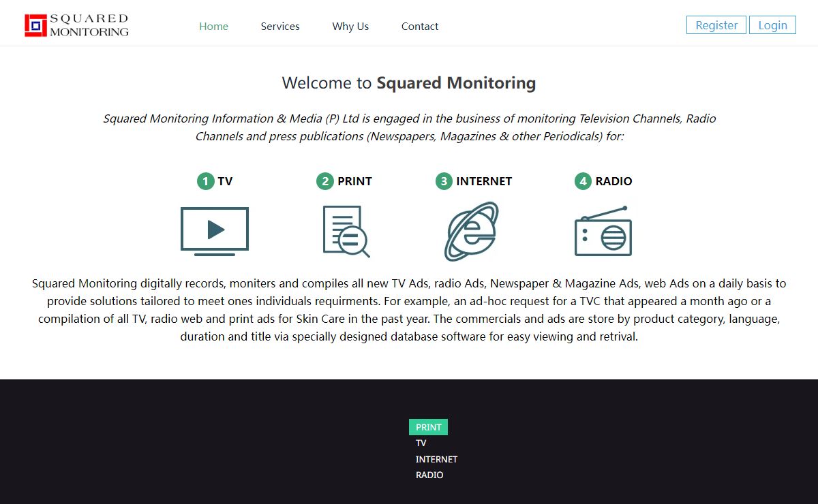
Task: Click the PRINT heading above the document icon
Action: [x=354, y=181]
